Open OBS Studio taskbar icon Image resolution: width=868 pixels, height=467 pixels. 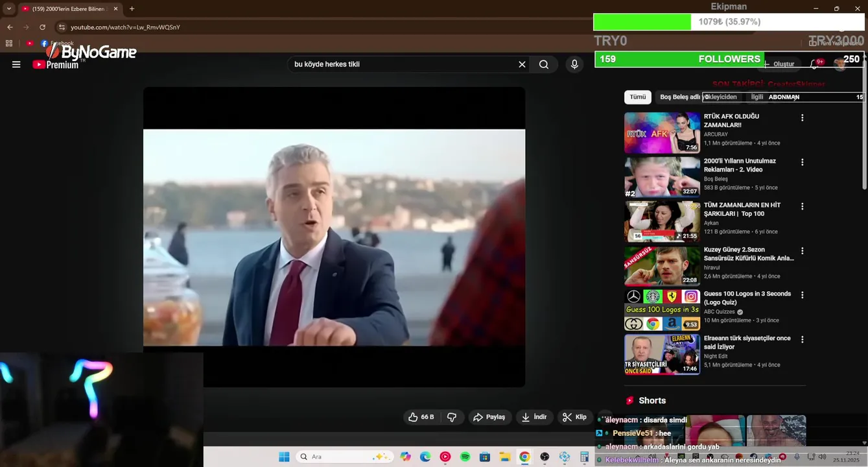545,457
